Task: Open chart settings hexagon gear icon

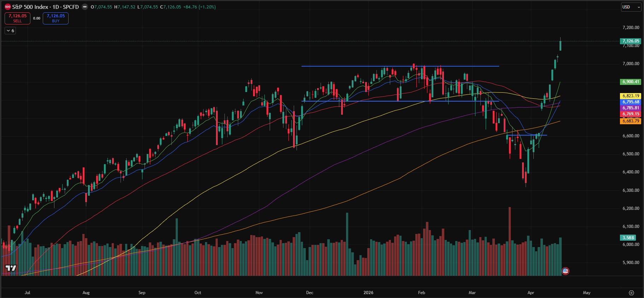Action: coord(632,293)
